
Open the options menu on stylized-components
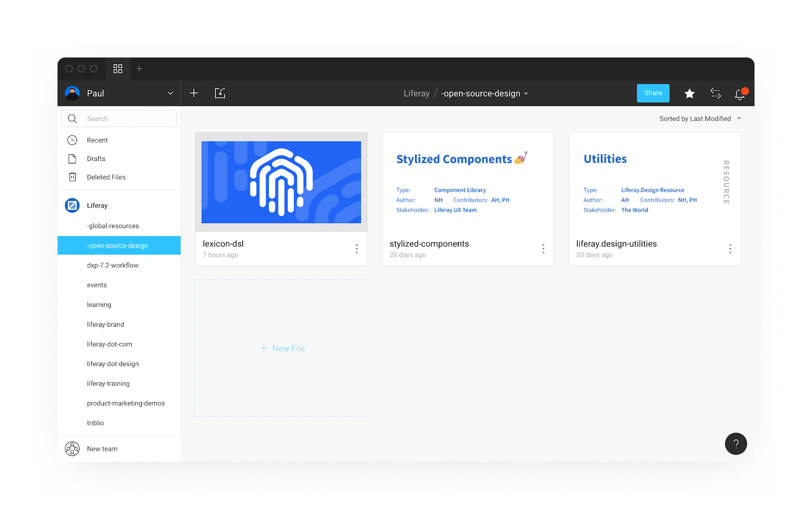point(543,249)
